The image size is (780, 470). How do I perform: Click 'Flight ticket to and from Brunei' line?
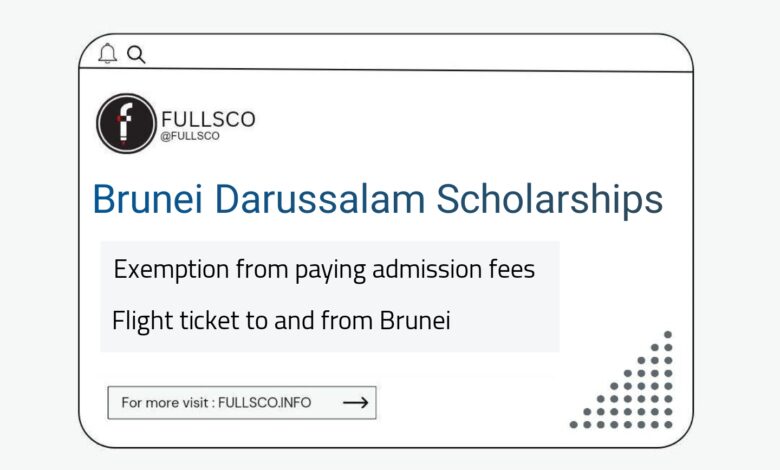[281, 320]
